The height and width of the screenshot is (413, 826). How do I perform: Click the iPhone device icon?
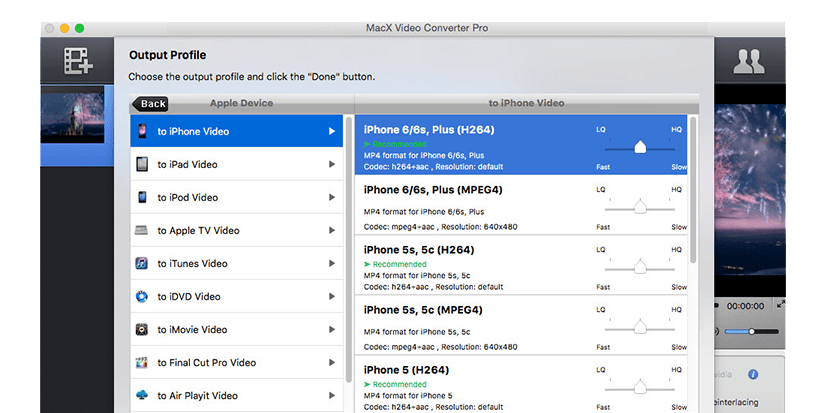[x=142, y=131]
